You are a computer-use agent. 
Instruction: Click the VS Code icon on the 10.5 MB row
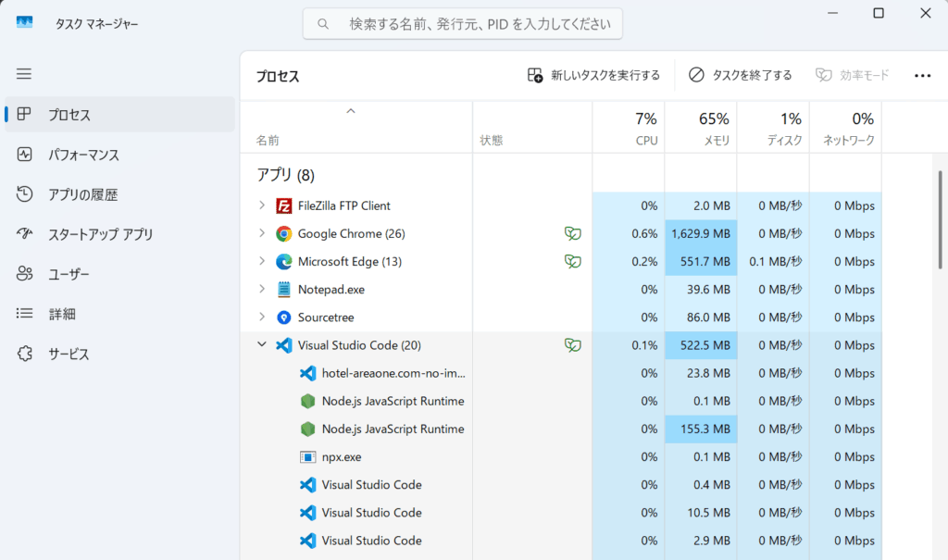pyautogui.click(x=307, y=512)
